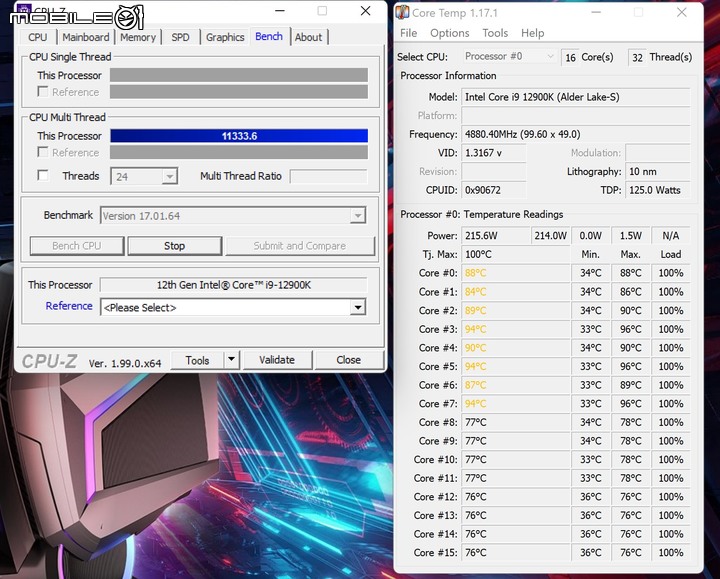
Task: Click the Close button in CPU-Z
Action: (349, 360)
